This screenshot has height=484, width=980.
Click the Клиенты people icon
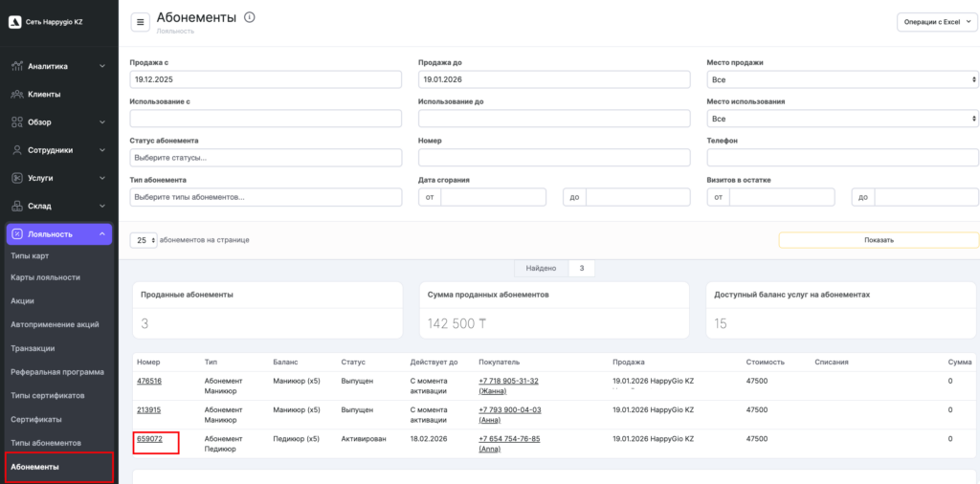coord(17,95)
